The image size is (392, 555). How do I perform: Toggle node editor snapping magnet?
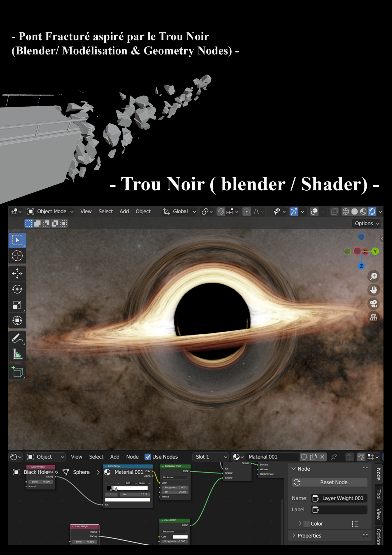pyautogui.click(x=361, y=457)
